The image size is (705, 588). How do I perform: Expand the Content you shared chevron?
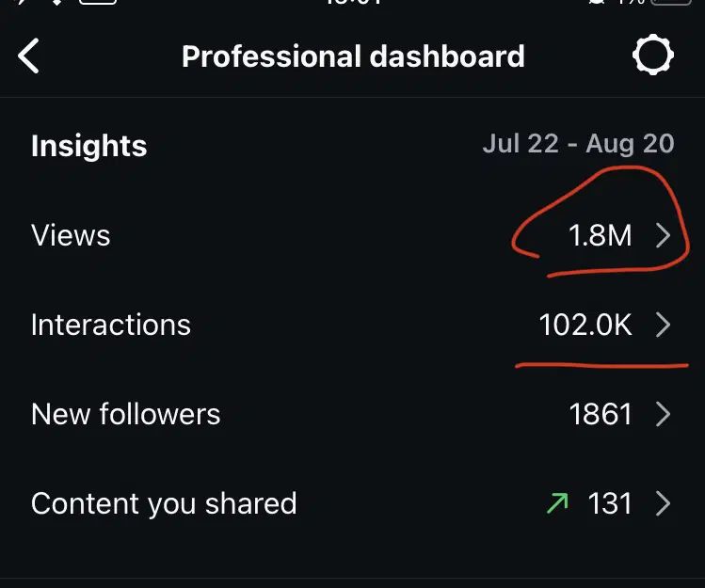click(664, 503)
